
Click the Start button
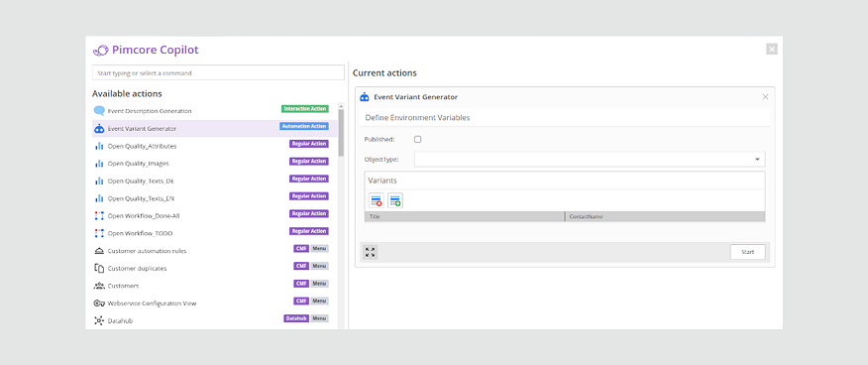point(747,252)
